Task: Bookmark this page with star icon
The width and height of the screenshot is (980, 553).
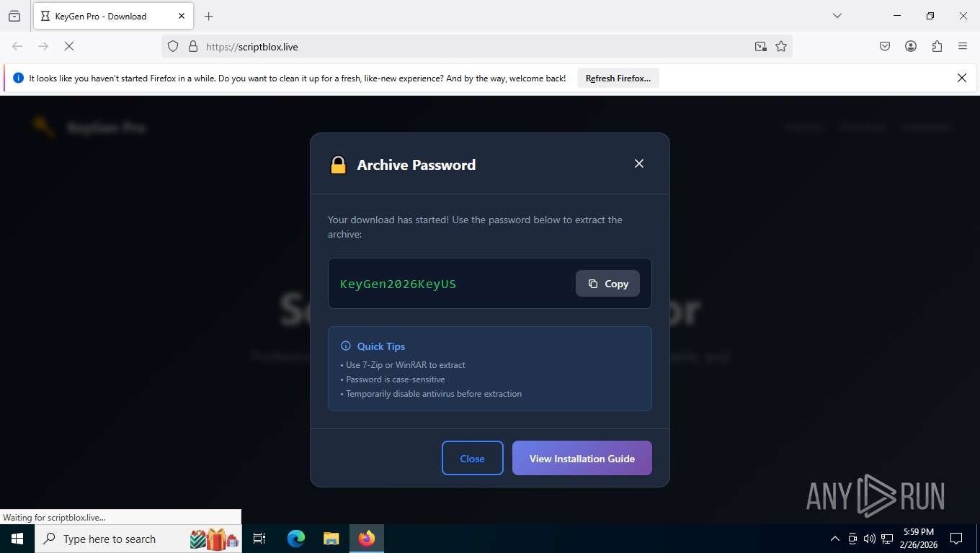Action: [x=781, y=46]
